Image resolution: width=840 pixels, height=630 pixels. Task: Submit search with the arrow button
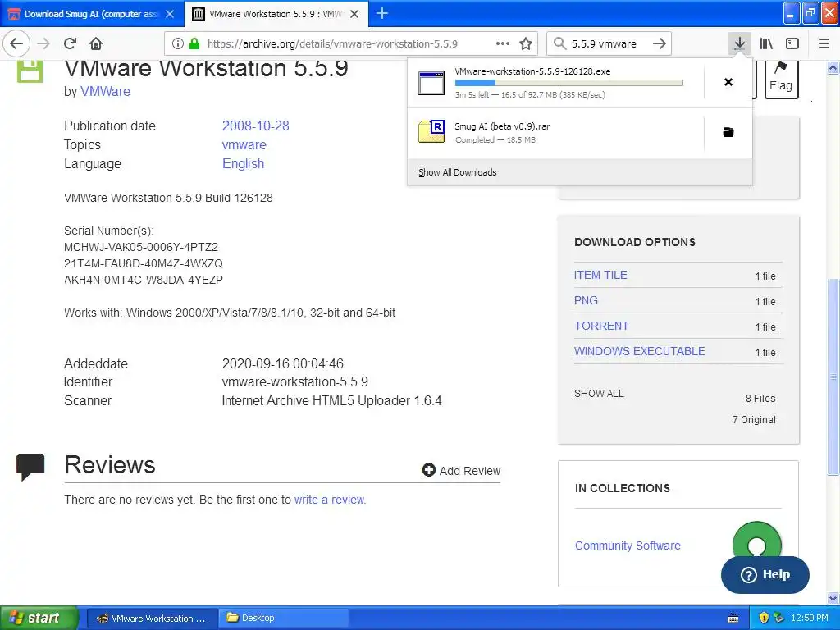[660, 43]
